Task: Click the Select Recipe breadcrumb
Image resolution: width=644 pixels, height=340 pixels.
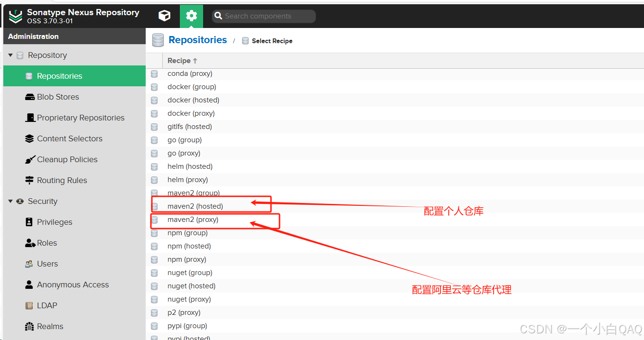Action: (x=272, y=41)
